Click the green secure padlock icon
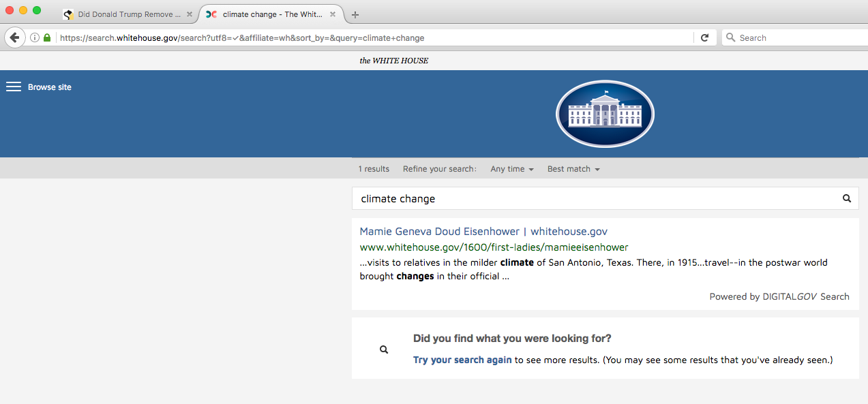 point(47,38)
